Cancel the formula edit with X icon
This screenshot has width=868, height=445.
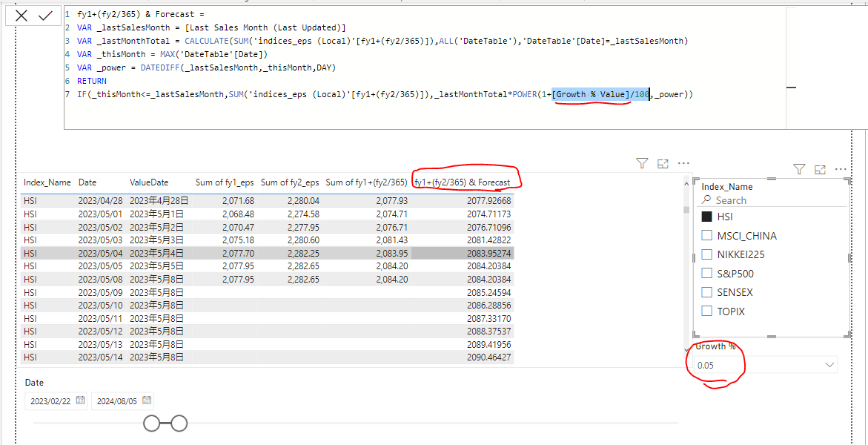click(21, 16)
